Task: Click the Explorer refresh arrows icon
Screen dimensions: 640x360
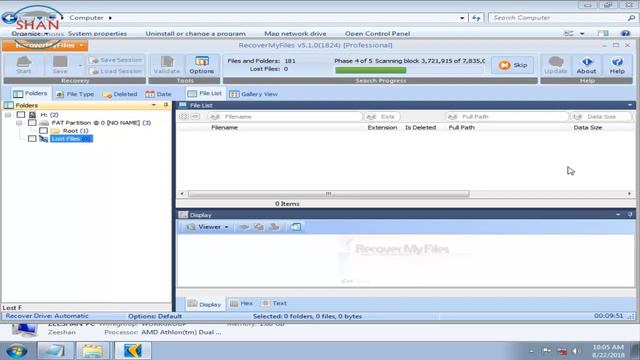Action: pos(476,18)
